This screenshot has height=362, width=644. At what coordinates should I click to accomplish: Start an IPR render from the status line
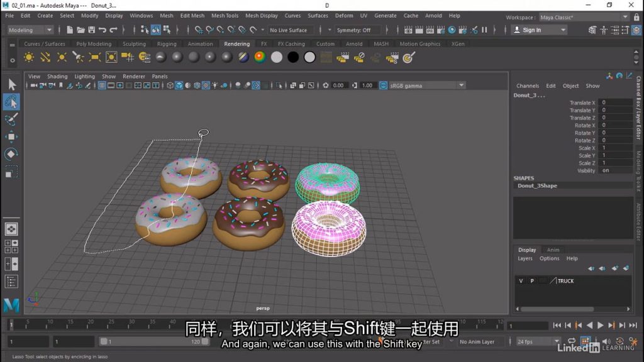[430, 30]
